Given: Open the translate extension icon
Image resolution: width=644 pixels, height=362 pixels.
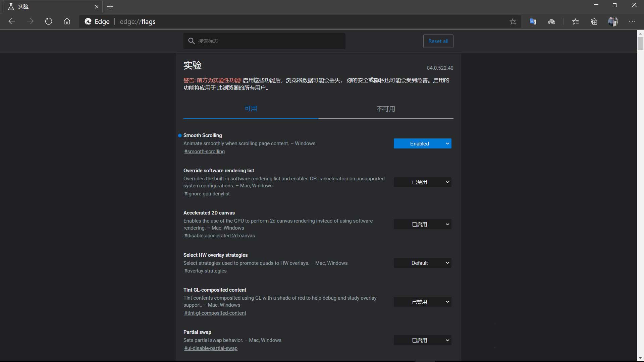Looking at the screenshot, I should click(x=533, y=22).
